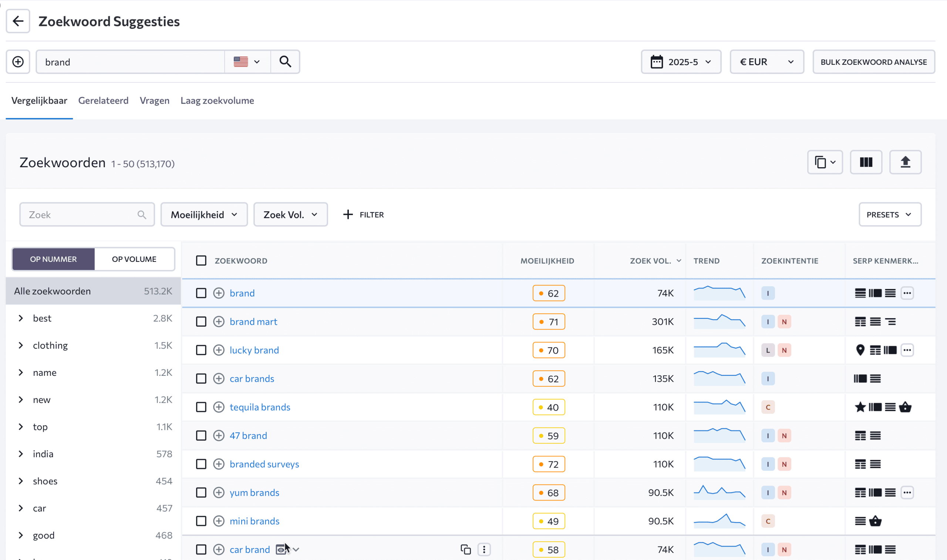The width and height of the screenshot is (947, 560).
Task: Expand the 'best' keyword group
Action: click(21, 318)
